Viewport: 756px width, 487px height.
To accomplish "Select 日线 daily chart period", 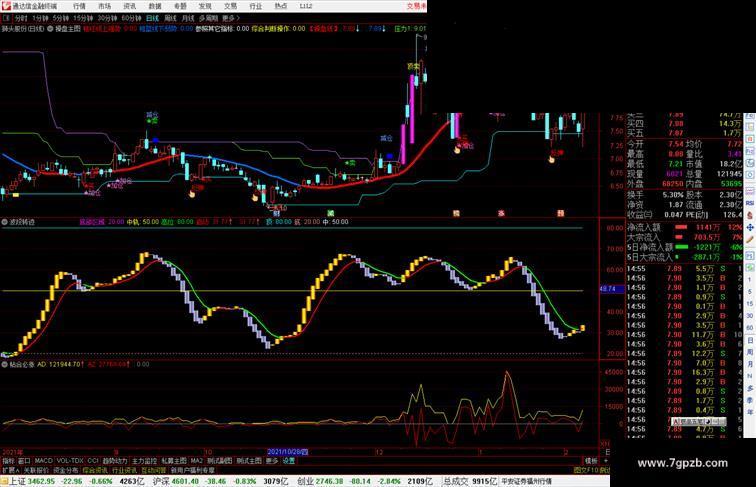I will point(152,18).
